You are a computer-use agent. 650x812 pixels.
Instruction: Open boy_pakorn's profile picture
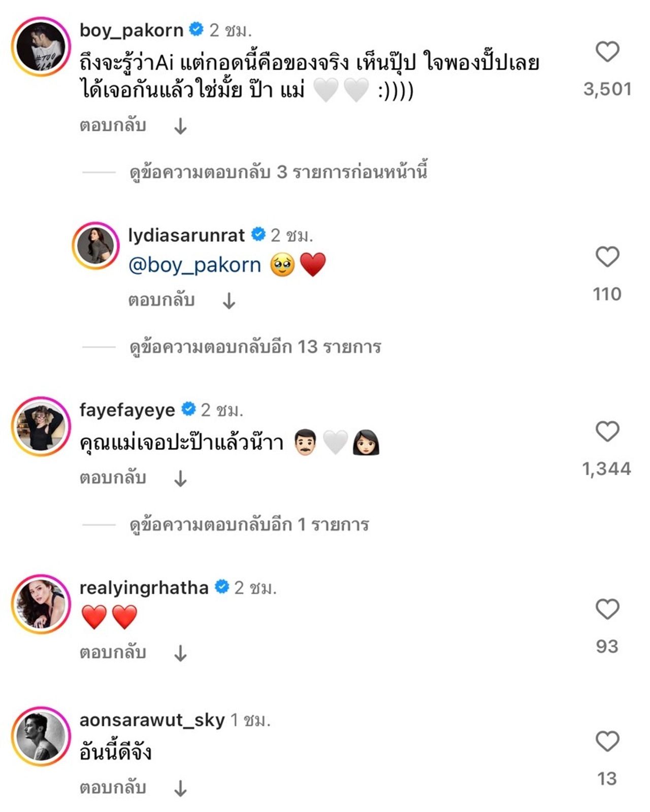[x=41, y=46]
